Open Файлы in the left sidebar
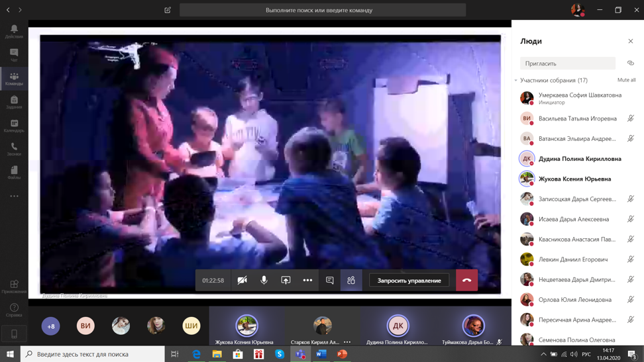Image resolution: width=644 pixels, height=362 pixels. (14, 173)
